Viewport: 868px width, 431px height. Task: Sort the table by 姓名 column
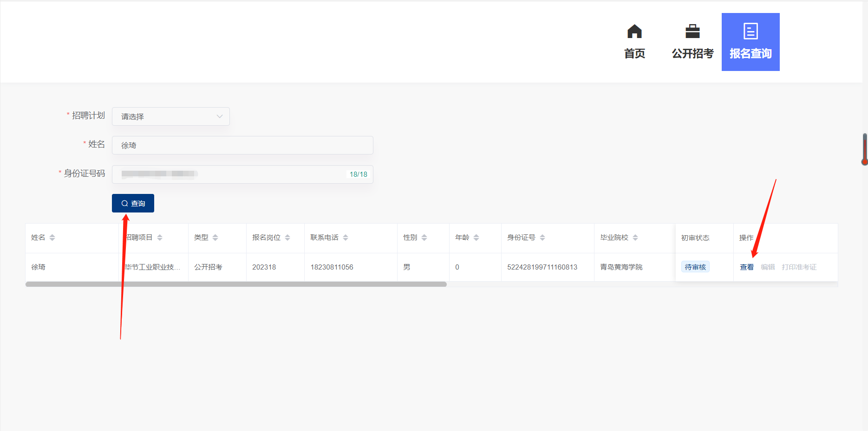(52, 238)
